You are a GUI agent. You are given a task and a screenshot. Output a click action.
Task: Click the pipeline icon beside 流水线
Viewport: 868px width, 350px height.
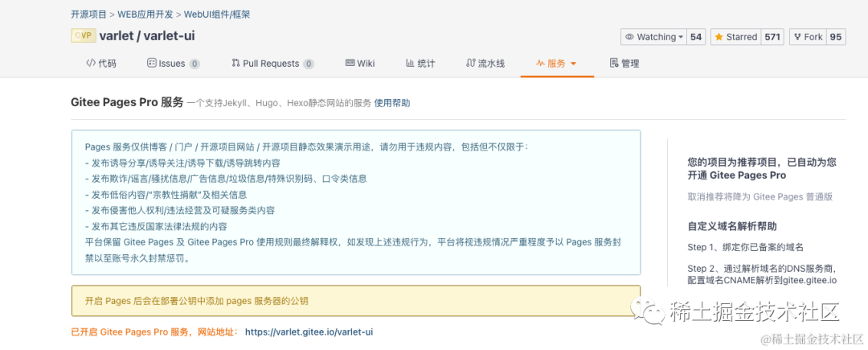[x=471, y=63]
